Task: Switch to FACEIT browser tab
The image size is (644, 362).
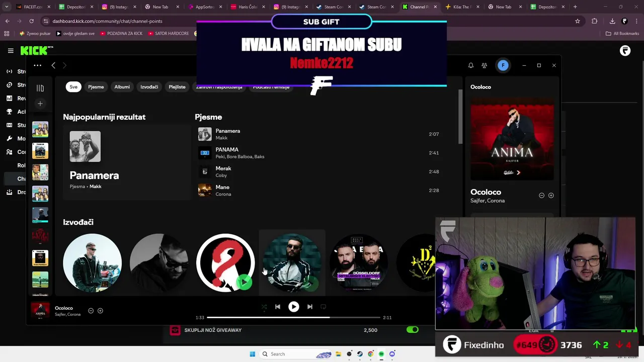Action: tap(32, 7)
